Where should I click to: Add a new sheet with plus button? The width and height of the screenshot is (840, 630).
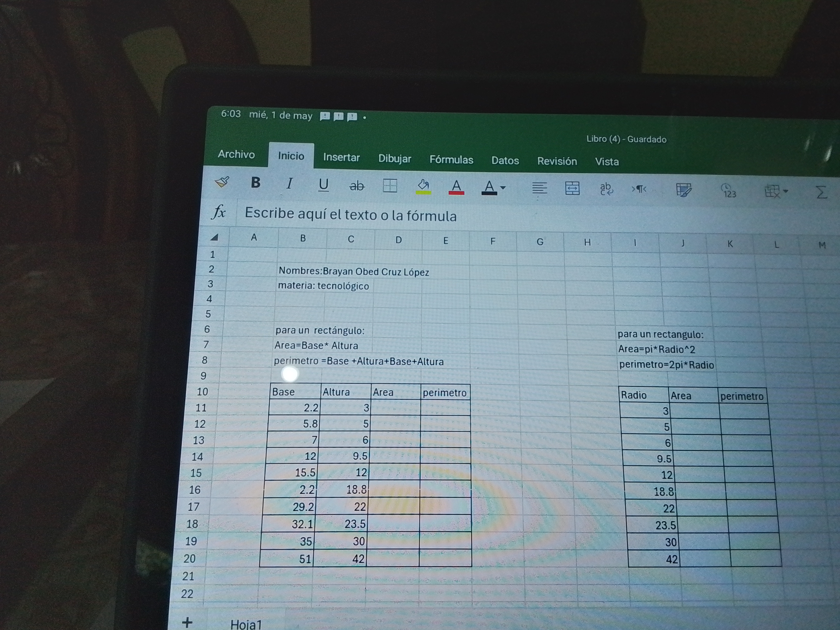(x=187, y=622)
